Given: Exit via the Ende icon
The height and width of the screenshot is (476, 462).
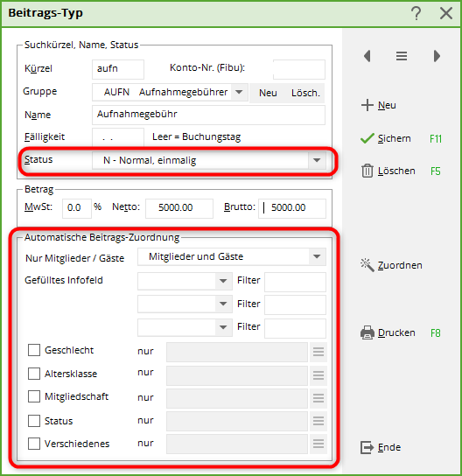Looking at the screenshot, I should point(367,447).
